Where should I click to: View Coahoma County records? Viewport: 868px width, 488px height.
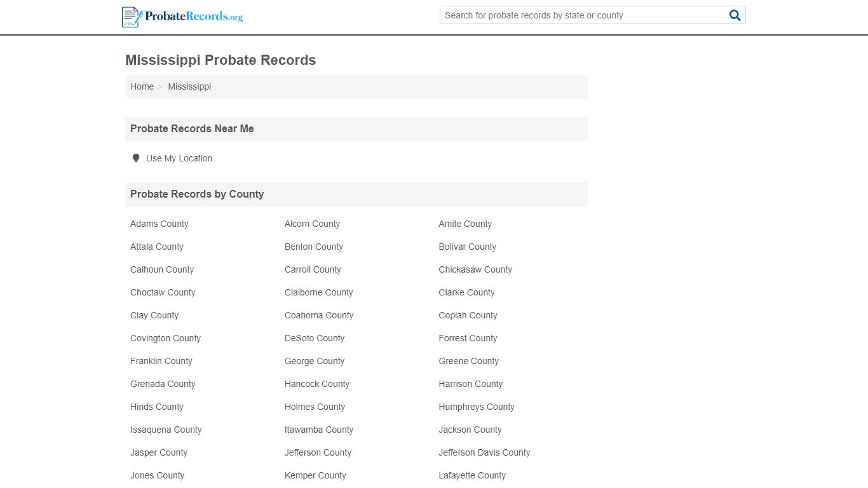[x=319, y=315]
